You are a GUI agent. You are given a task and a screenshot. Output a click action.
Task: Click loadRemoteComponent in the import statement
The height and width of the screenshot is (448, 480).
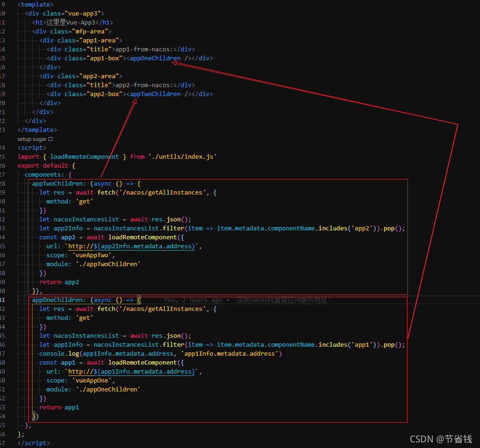[84, 156]
